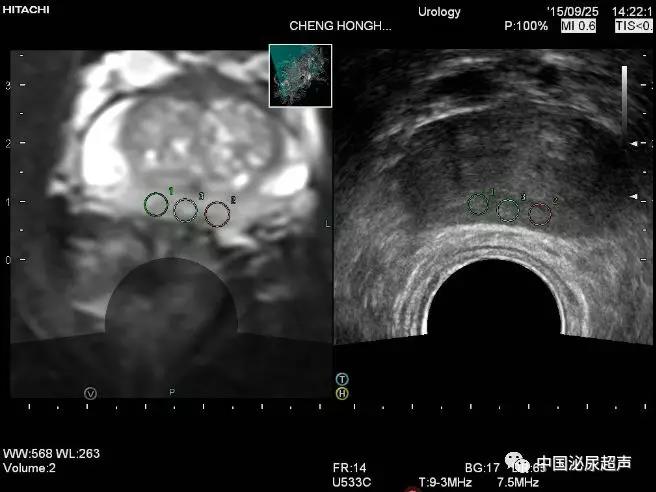The height and width of the screenshot is (492, 656).
Task: Click the P:100% power readout
Action: click(x=526, y=26)
